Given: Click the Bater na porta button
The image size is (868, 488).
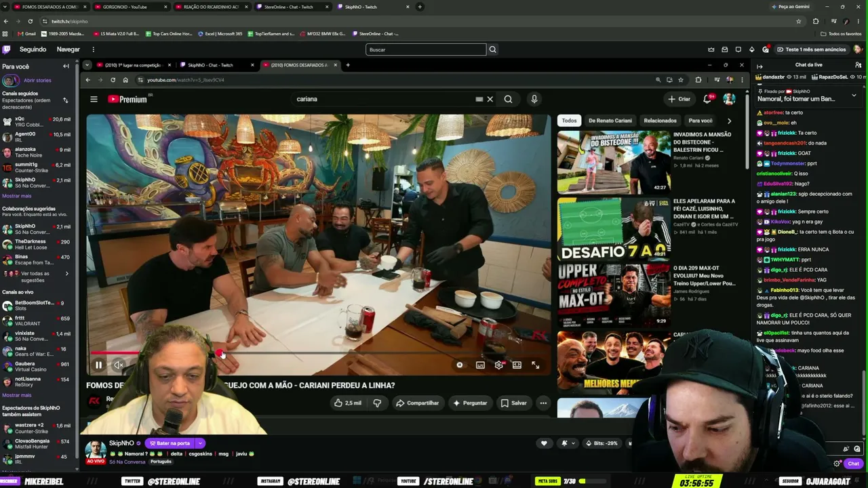Looking at the screenshot, I should point(170,443).
